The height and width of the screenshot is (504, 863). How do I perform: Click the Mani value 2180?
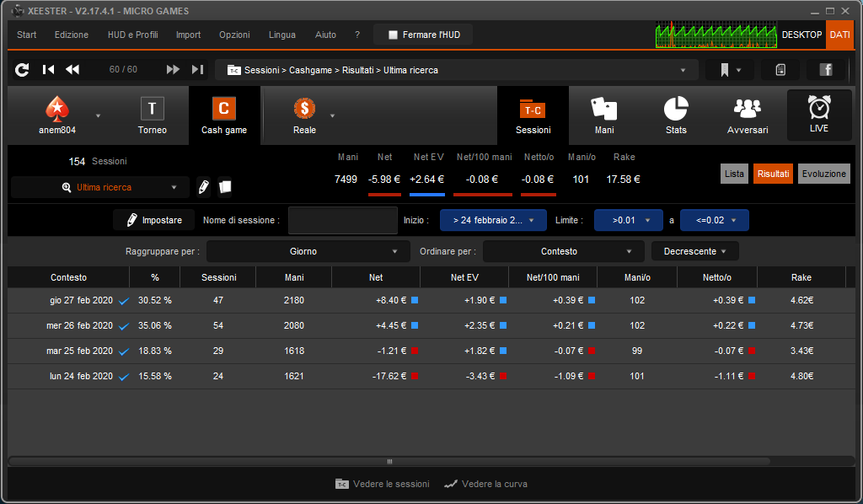(294, 300)
